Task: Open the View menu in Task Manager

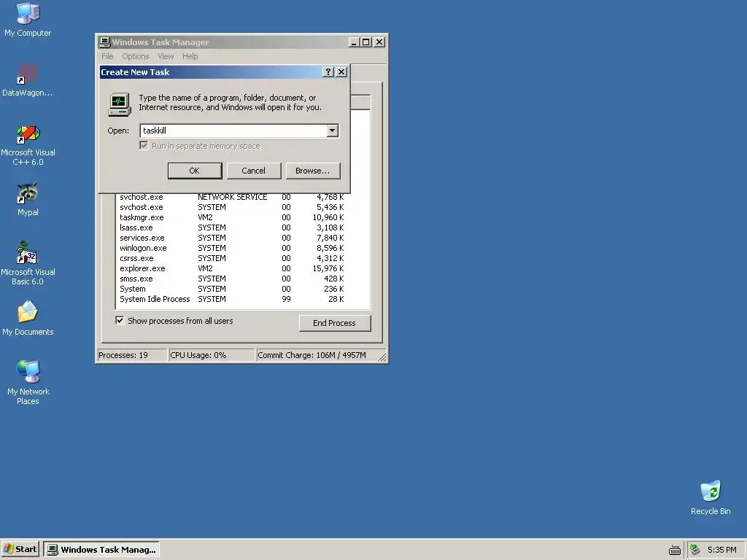Action: [x=166, y=56]
